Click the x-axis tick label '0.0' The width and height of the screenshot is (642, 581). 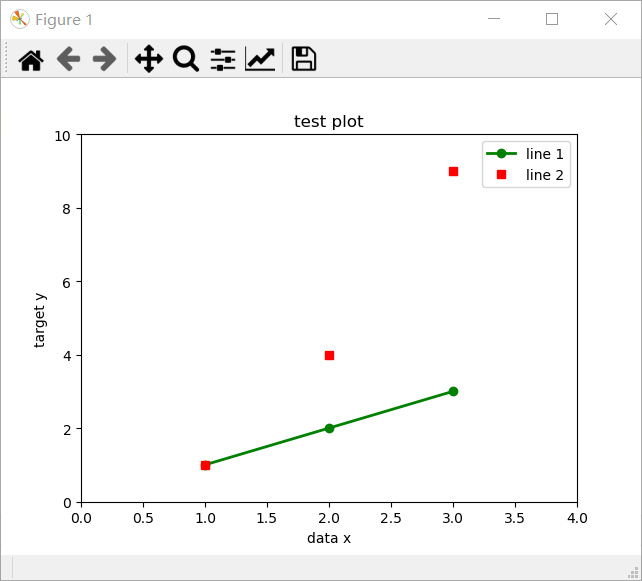[81, 518]
